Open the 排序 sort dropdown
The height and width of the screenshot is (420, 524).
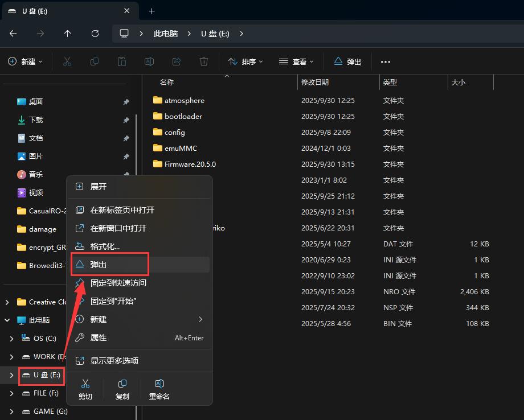tap(245, 61)
